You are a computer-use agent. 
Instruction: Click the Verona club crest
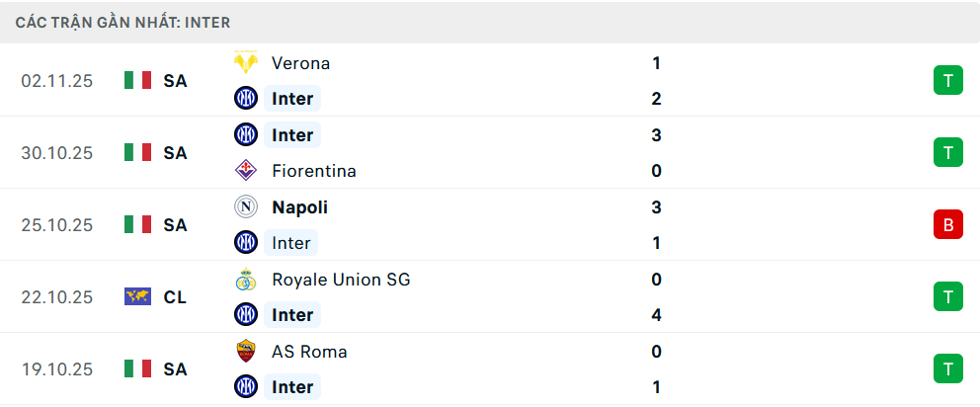coord(245,63)
